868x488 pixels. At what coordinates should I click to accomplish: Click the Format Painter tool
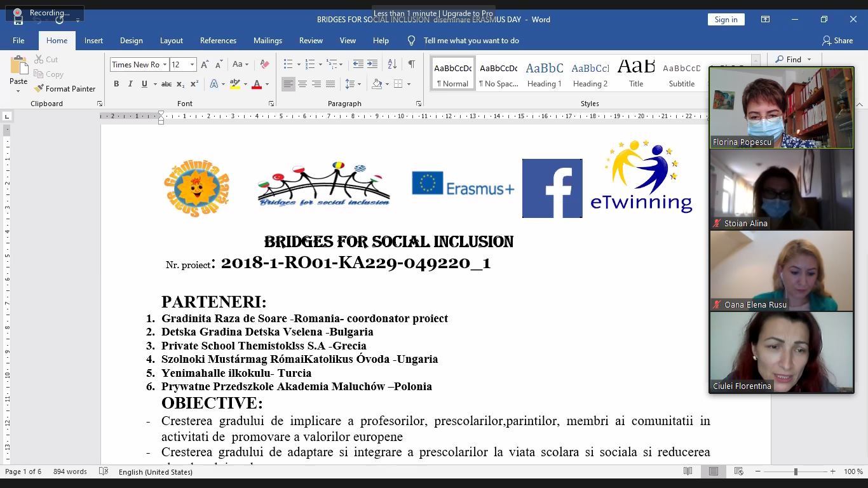(65, 89)
